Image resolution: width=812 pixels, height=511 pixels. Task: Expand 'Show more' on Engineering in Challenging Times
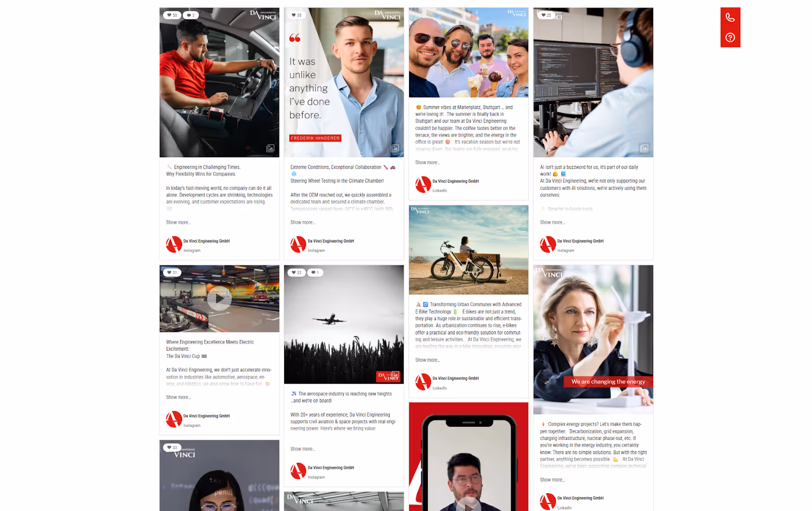pos(179,222)
